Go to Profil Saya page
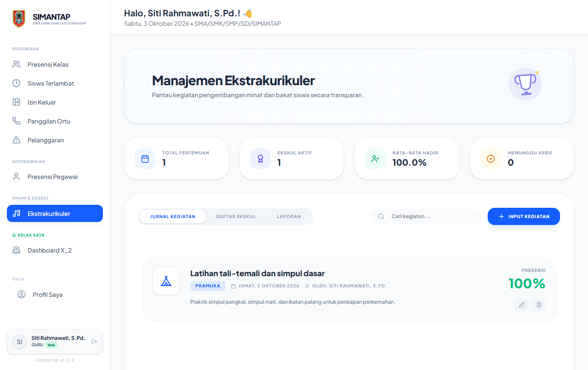588x370 pixels. click(55, 295)
